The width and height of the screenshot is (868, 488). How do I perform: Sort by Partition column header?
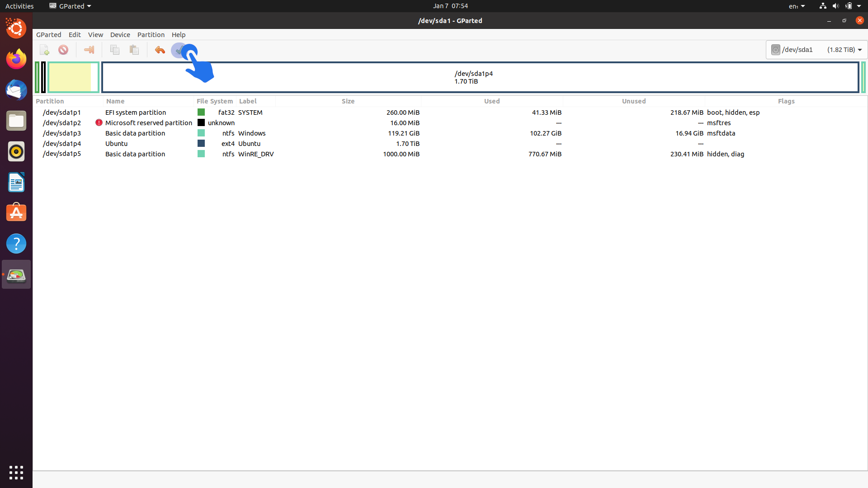point(68,101)
